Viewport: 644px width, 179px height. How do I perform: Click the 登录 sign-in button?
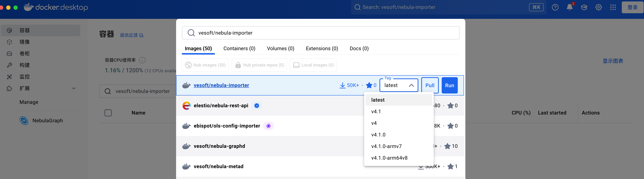pyautogui.click(x=632, y=7)
